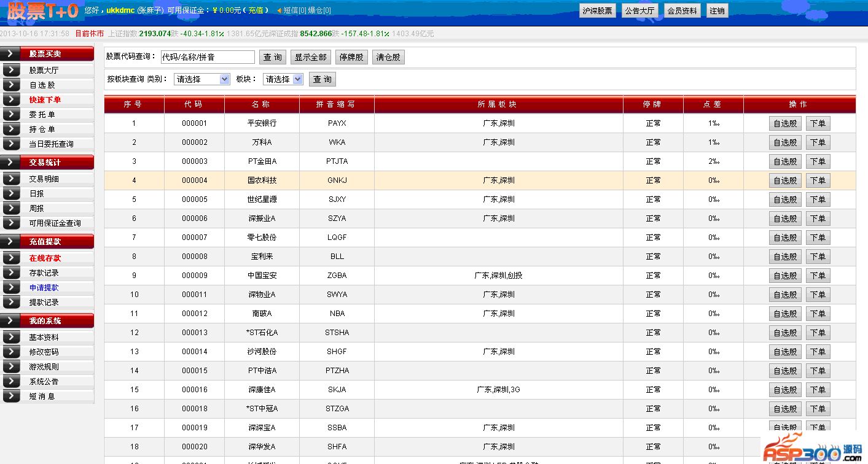Click the arrow icon next to 修改密码
This screenshot has width=868, height=464.
pos(11,352)
